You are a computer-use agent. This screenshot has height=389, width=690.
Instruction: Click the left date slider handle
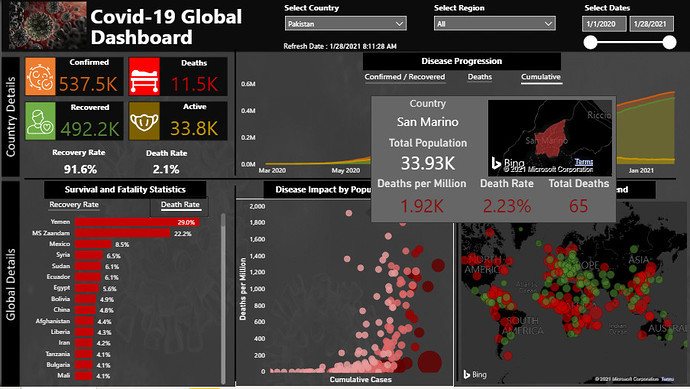(590, 42)
